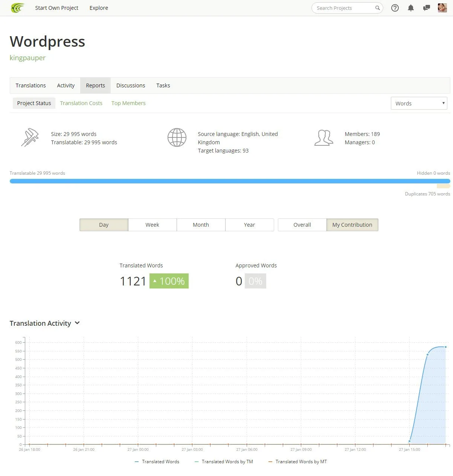This screenshot has height=476, width=453.
Task: Click the 27 Jan 15:00 chart point
Action: 409,441
